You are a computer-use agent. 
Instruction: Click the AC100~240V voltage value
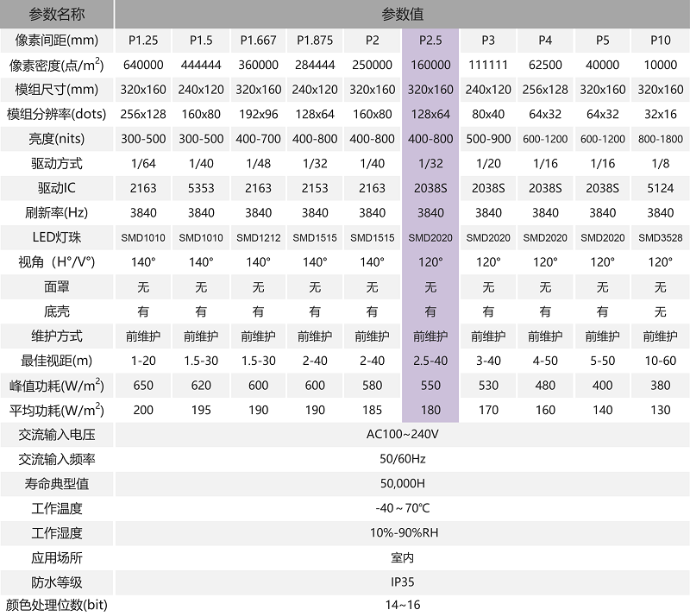[402, 435]
